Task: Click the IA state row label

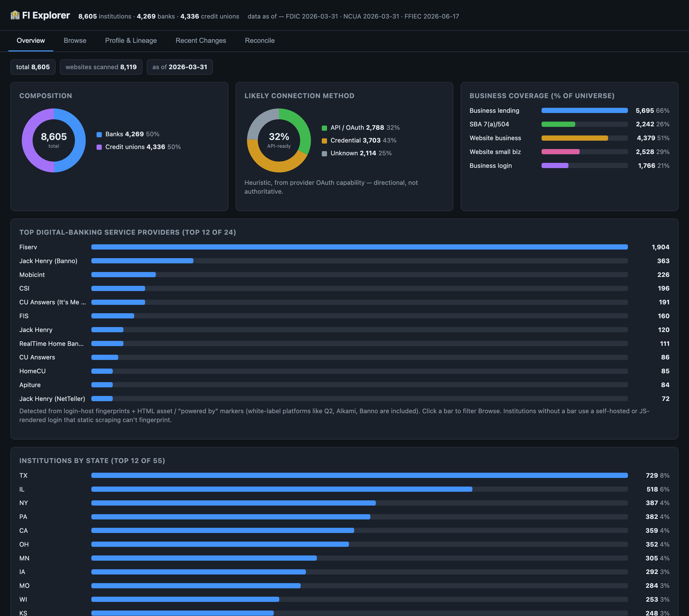Action: coord(22,572)
